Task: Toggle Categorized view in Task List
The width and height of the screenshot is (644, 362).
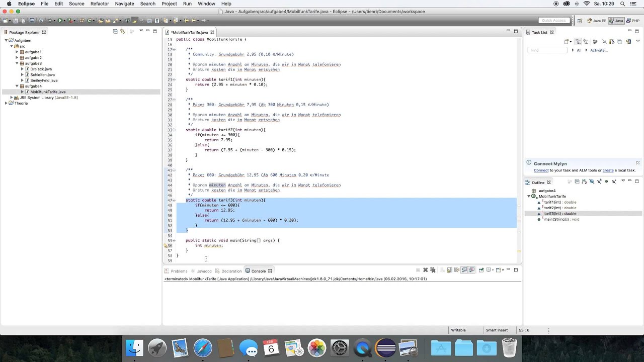Action: pyautogui.click(x=578, y=42)
